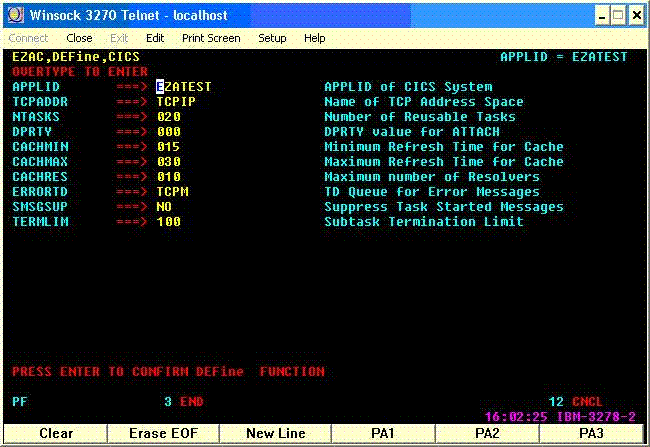
Task: Select the CACHMIN field value 015
Action: 168,147
